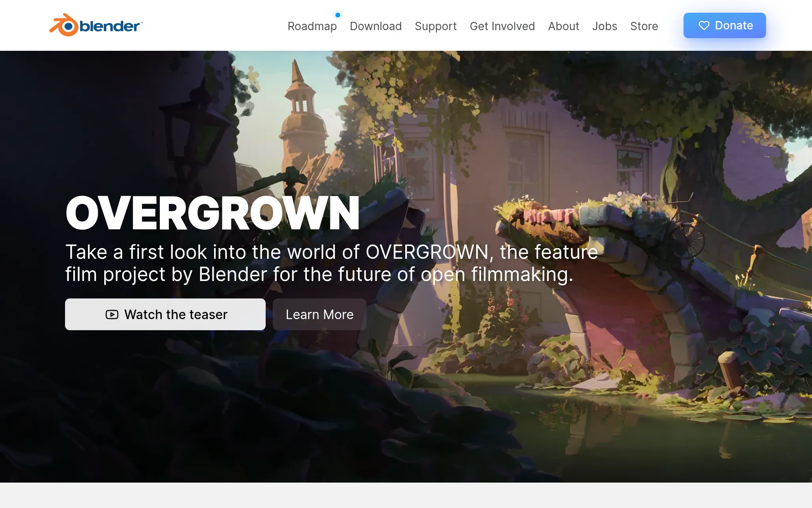Click the Blender logo in the header
The height and width of the screenshot is (508, 812).
(96, 25)
